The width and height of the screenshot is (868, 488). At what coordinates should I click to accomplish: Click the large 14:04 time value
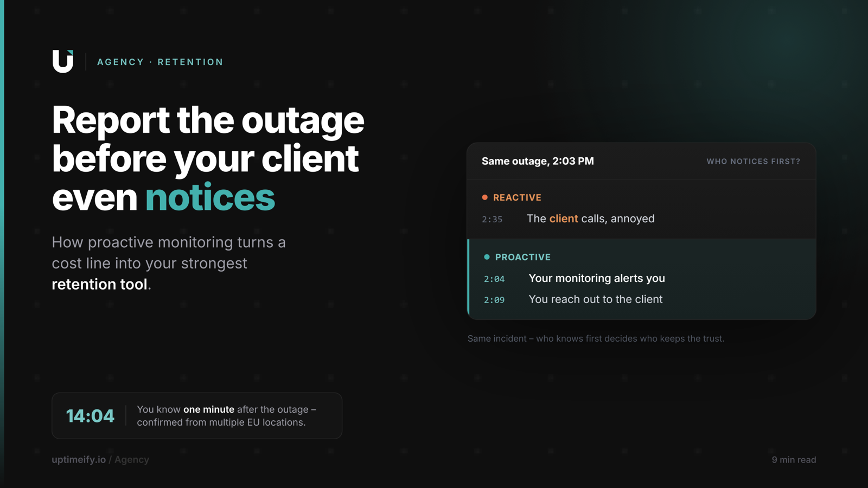tap(90, 416)
